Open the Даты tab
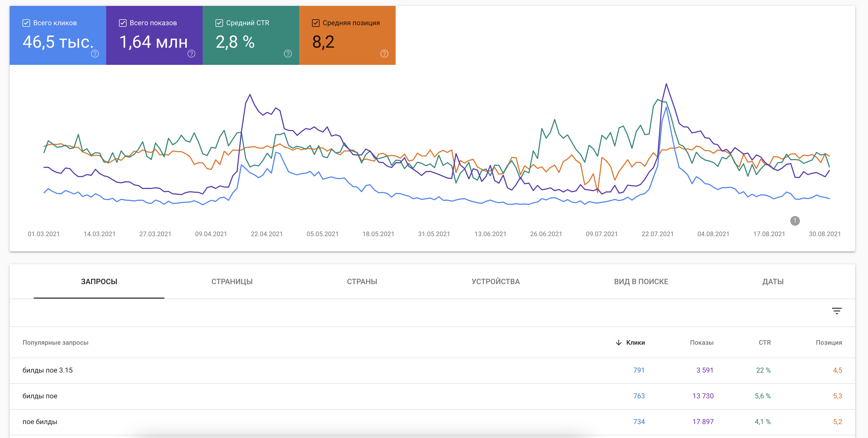Viewport: 868px width, 438px height. 773,282
